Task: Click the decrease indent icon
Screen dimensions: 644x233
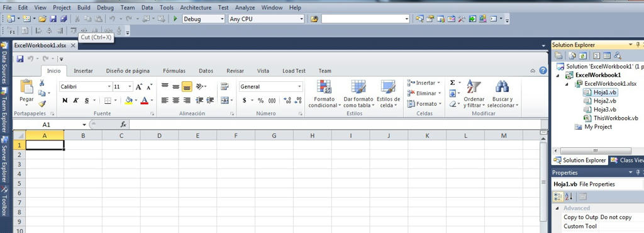Action: pos(199,100)
